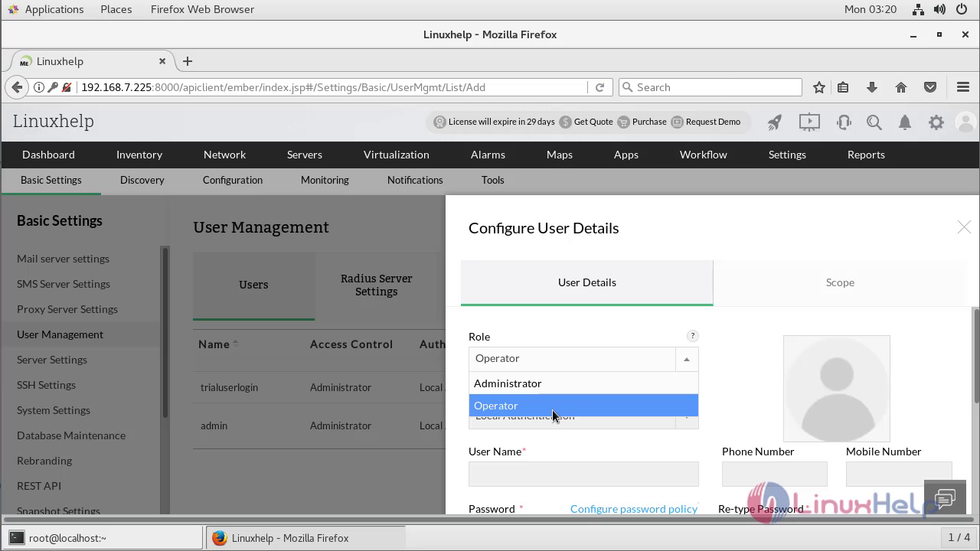
Task: Select Administrator from the role list
Action: pyautogui.click(x=583, y=383)
